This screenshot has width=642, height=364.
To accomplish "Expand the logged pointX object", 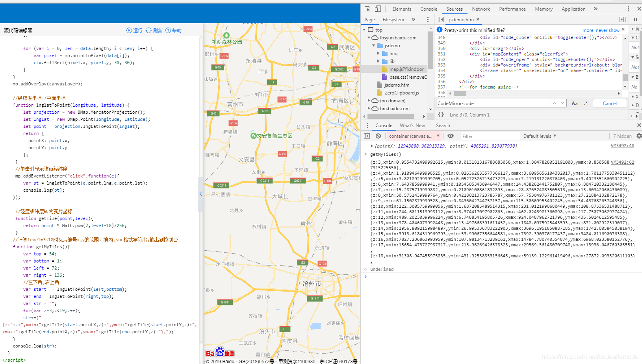I will (372, 146).
